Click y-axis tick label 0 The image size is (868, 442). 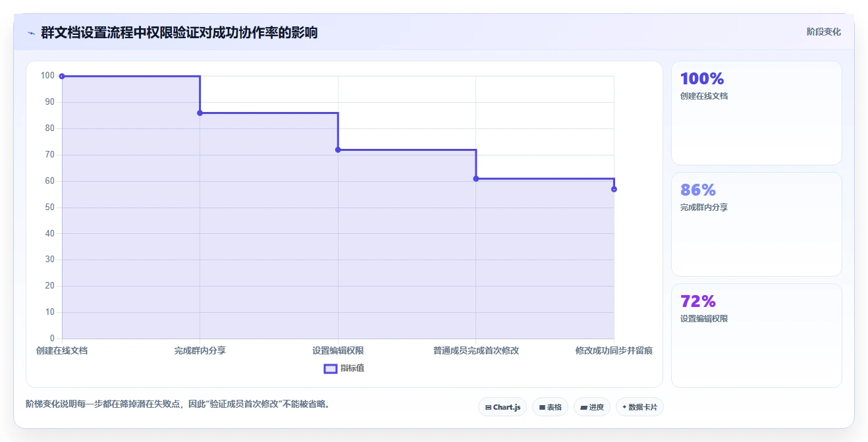click(53, 339)
